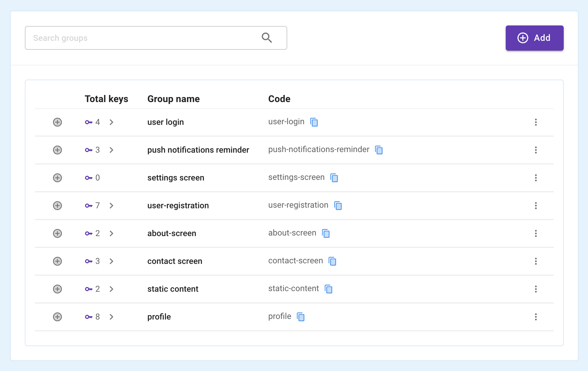Expand the user-registration keys chevron
Screen dimensions: 588x371
coord(111,206)
